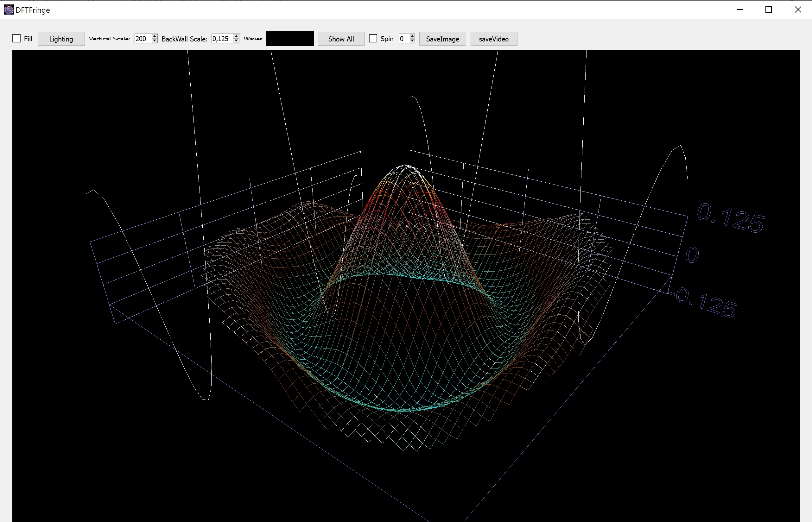This screenshot has height=522, width=812.
Task: Enable the Fill checkbox
Action: (16, 39)
